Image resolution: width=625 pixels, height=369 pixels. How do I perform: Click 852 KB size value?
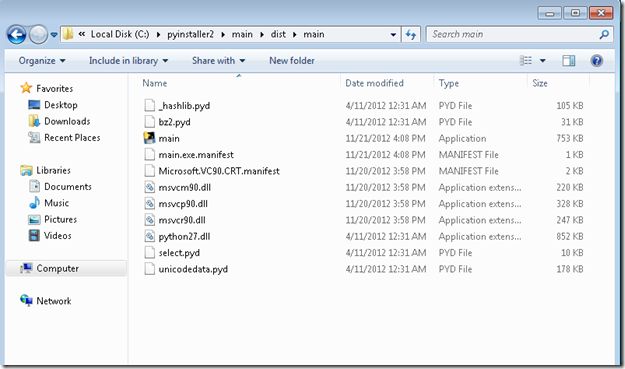point(570,236)
